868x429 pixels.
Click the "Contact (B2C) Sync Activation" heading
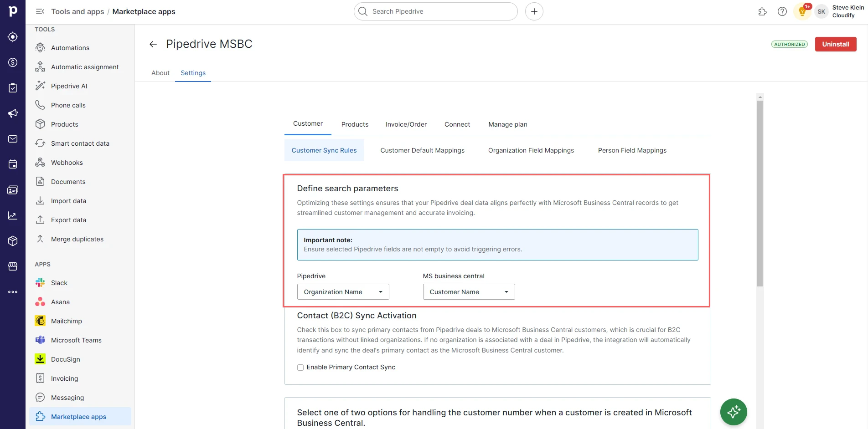coord(356,316)
